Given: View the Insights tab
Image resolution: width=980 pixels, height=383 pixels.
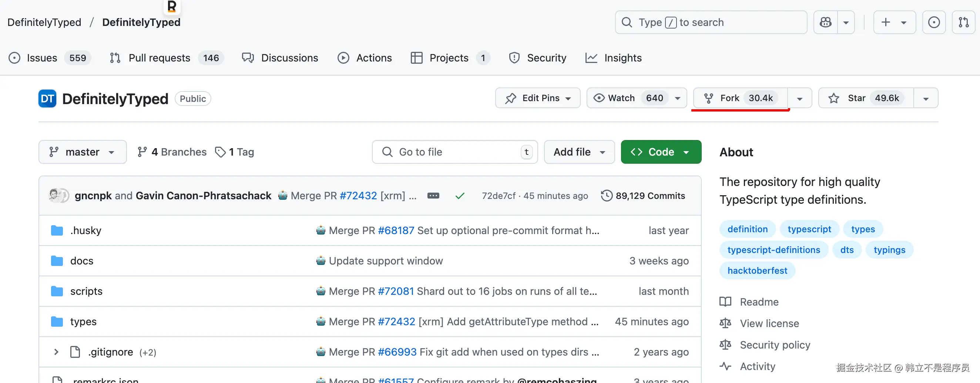Looking at the screenshot, I should click(613, 58).
